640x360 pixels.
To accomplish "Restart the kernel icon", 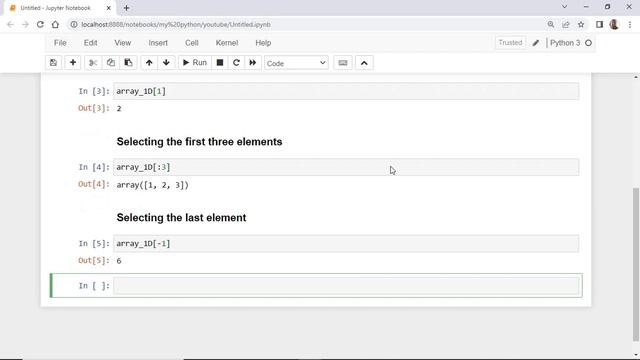I will click(236, 63).
